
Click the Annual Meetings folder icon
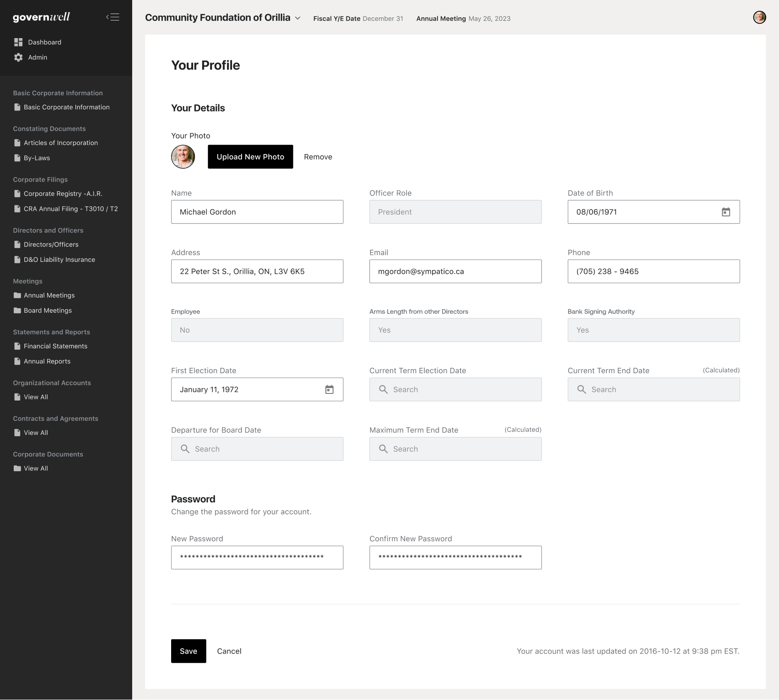17,295
